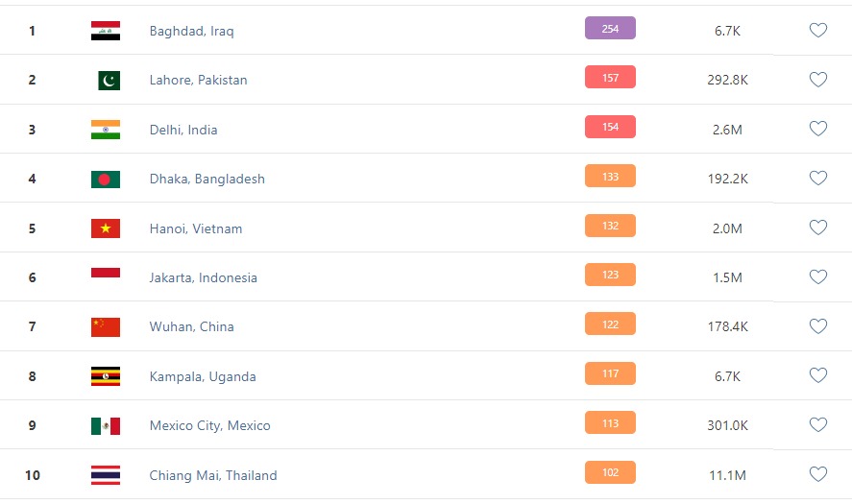Click the heart icon in Wuhan row
The width and height of the screenshot is (852, 504).
click(817, 326)
